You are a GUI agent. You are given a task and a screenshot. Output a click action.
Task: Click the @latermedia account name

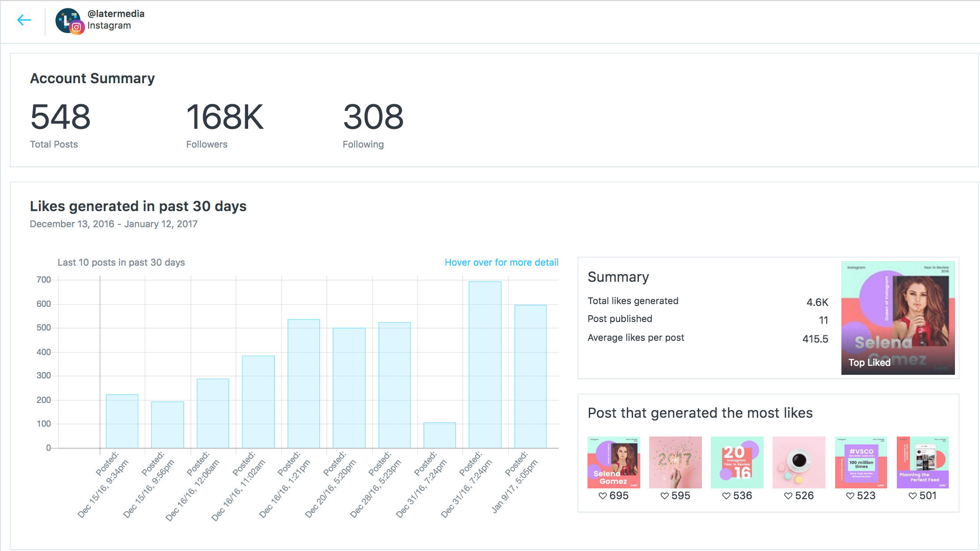click(x=116, y=14)
